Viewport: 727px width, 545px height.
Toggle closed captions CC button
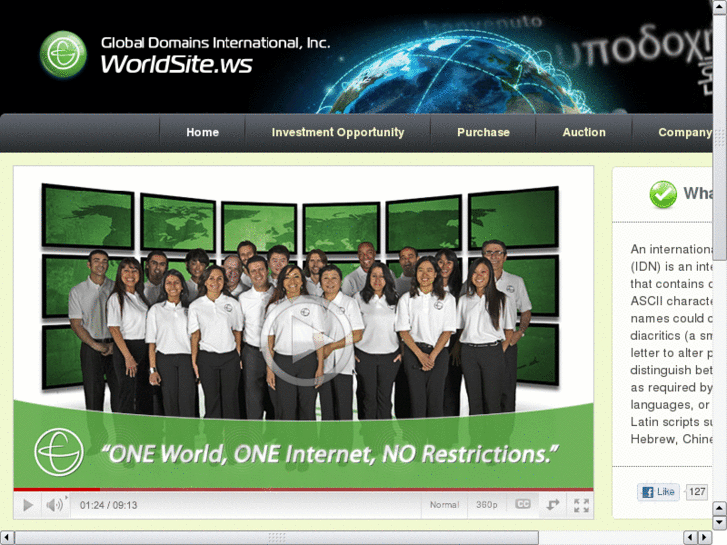[523, 504]
